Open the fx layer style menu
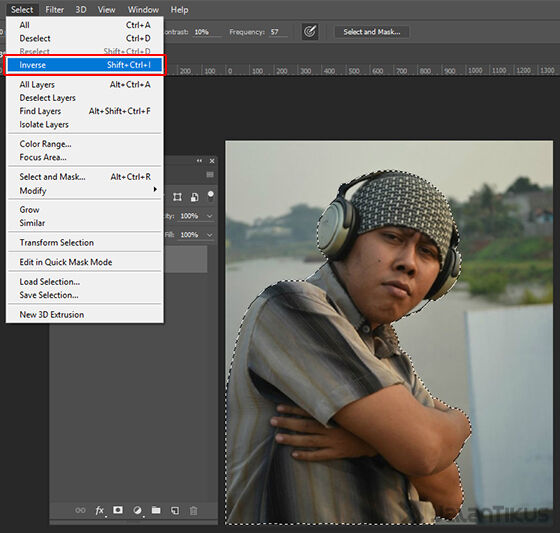Image resolution: width=560 pixels, height=533 pixels. [x=100, y=510]
